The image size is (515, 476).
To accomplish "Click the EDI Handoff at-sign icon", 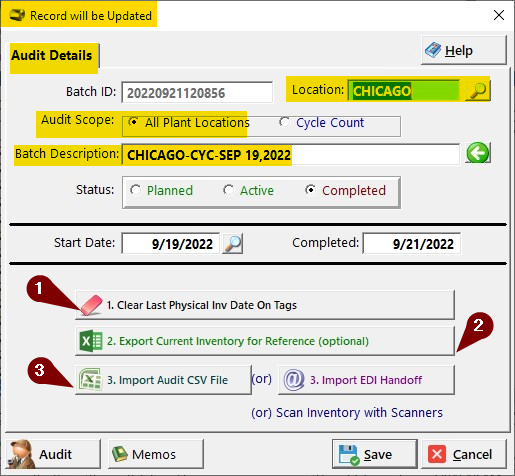I will 294,380.
